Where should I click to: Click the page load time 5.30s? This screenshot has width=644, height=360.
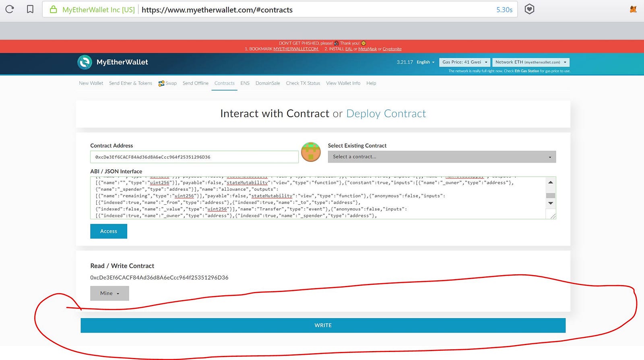coord(504,10)
